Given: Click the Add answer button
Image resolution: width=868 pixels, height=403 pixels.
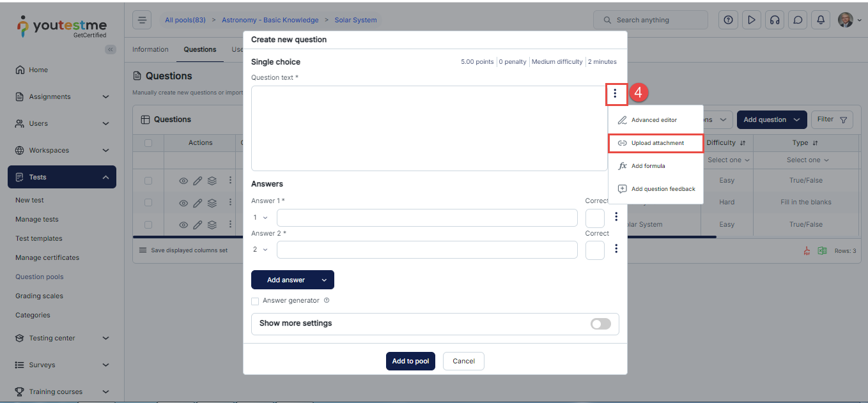Looking at the screenshot, I should [x=286, y=280].
